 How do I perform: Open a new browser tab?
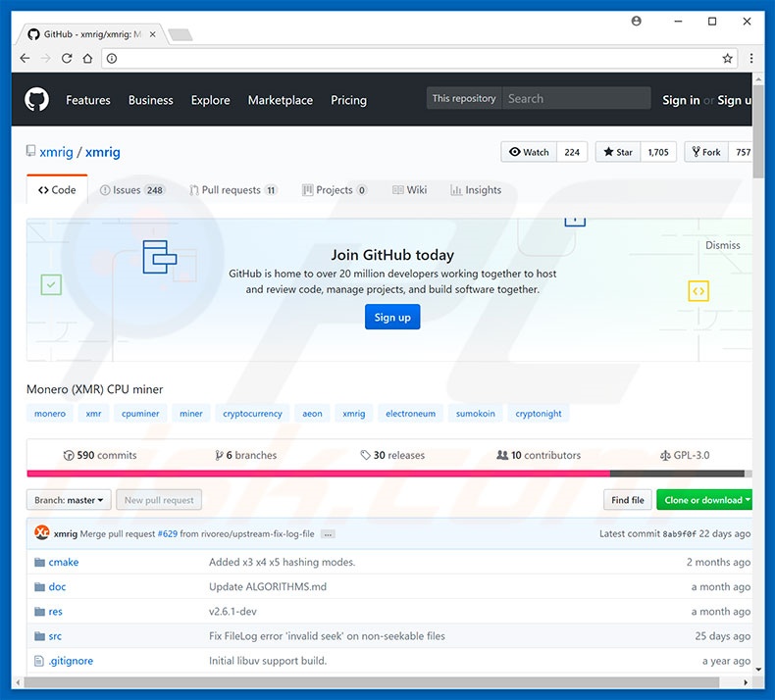pyautogui.click(x=180, y=34)
